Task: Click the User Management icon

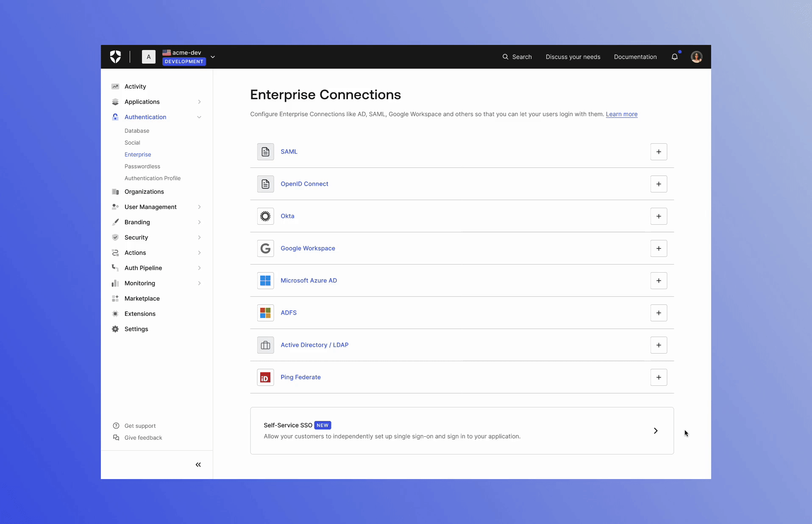Action: point(115,207)
